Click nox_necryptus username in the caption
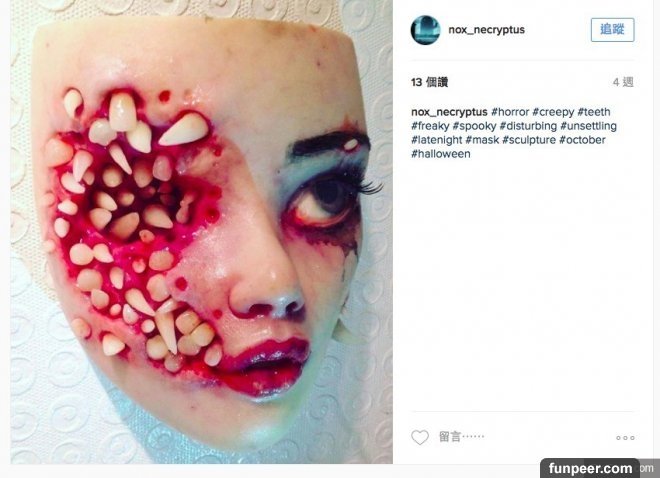The width and height of the screenshot is (660, 478). (449, 112)
